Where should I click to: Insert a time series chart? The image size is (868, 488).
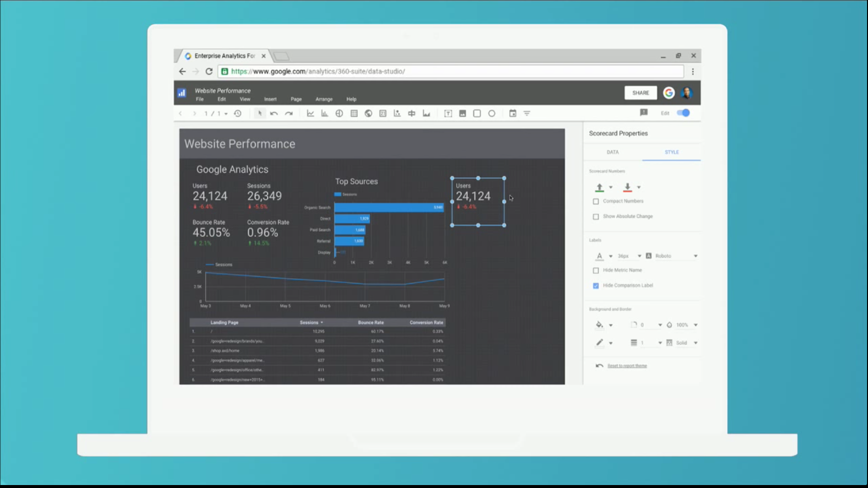point(310,113)
